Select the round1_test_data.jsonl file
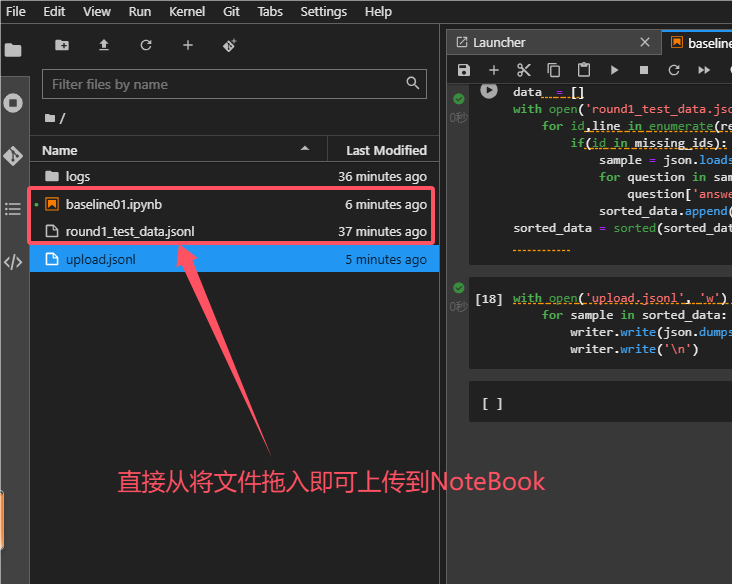This screenshot has width=732, height=584. point(130,231)
